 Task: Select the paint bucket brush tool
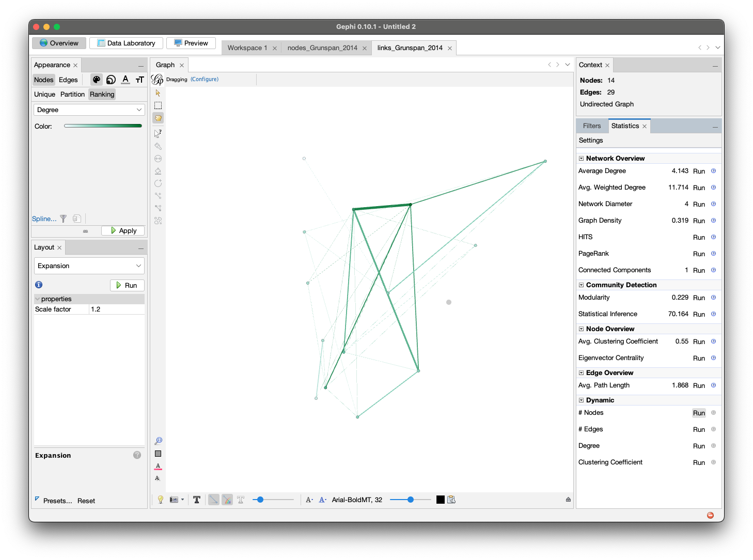(x=158, y=171)
